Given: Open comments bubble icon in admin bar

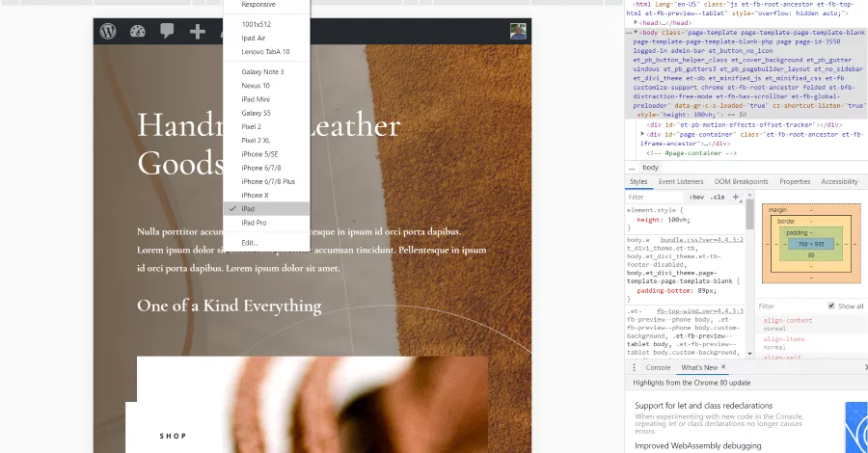Looking at the screenshot, I should (167, 31).
